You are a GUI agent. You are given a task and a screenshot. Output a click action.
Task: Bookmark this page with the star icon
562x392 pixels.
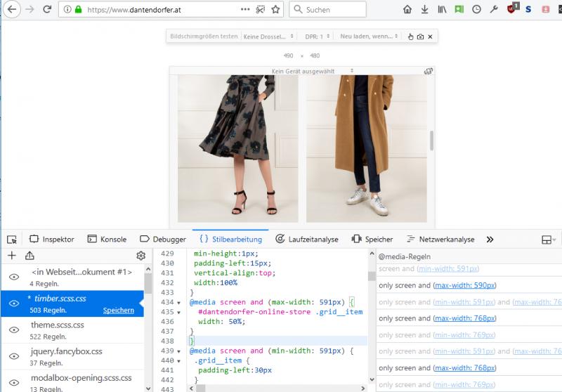pyautogui.click(x=275, y=10)
